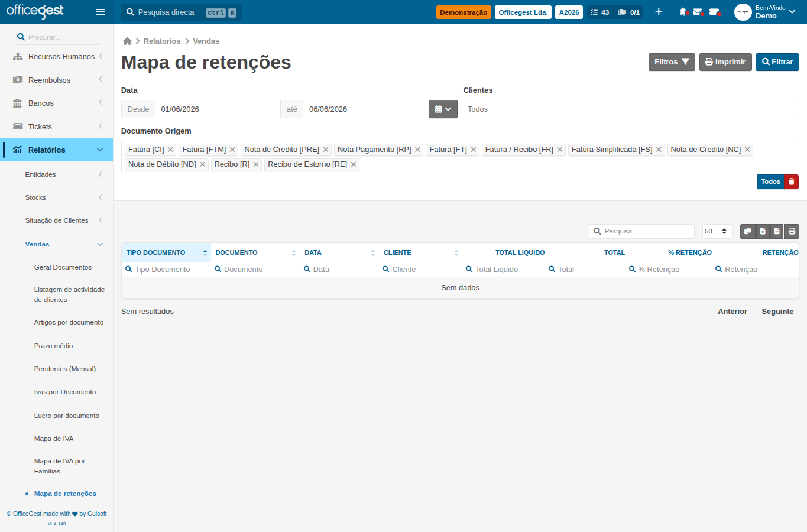
Task: Go to Anterior page
Action: click(x=733, y=312)
